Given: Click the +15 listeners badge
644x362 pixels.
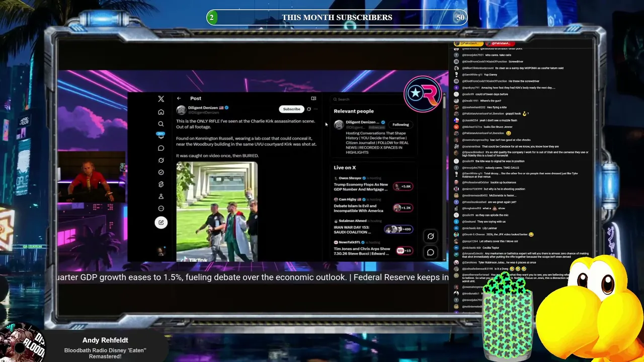Looking at the screenshot, I should pos(404,250).
